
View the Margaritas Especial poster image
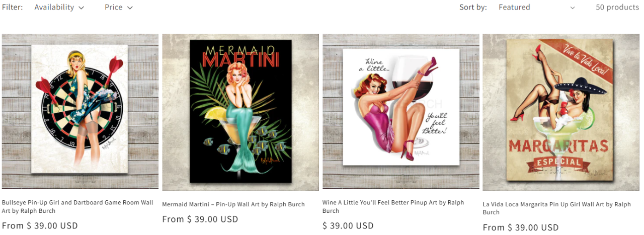561,112
